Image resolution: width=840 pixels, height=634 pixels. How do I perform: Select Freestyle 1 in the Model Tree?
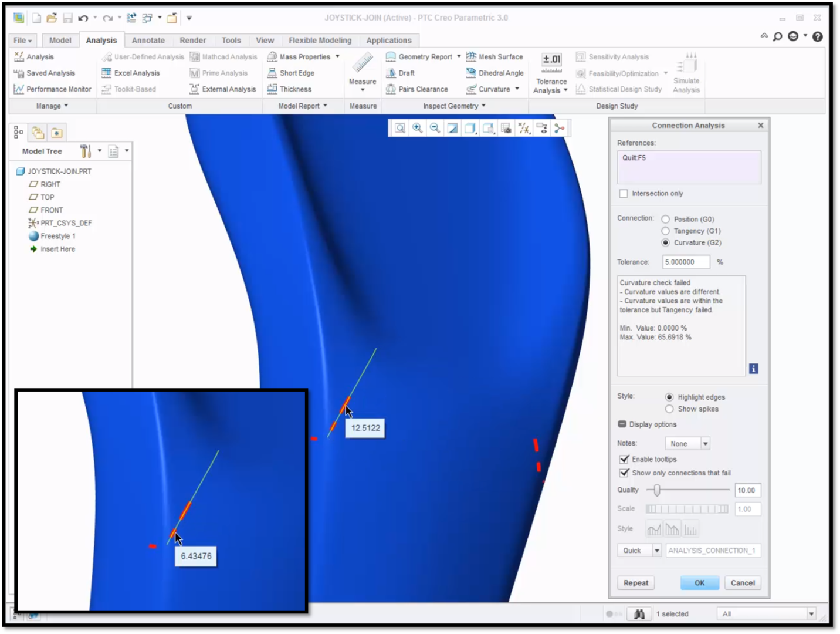(x=53, y=237)
